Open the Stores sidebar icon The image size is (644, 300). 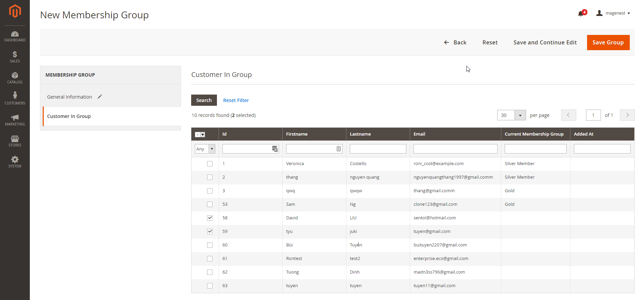[x=15, y=141]
